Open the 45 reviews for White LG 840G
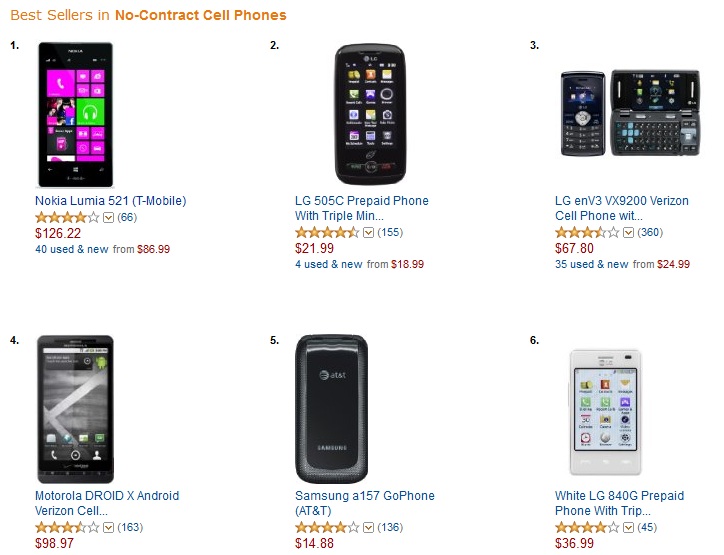This screenshot has height=555, width=724. click(649, 527)
